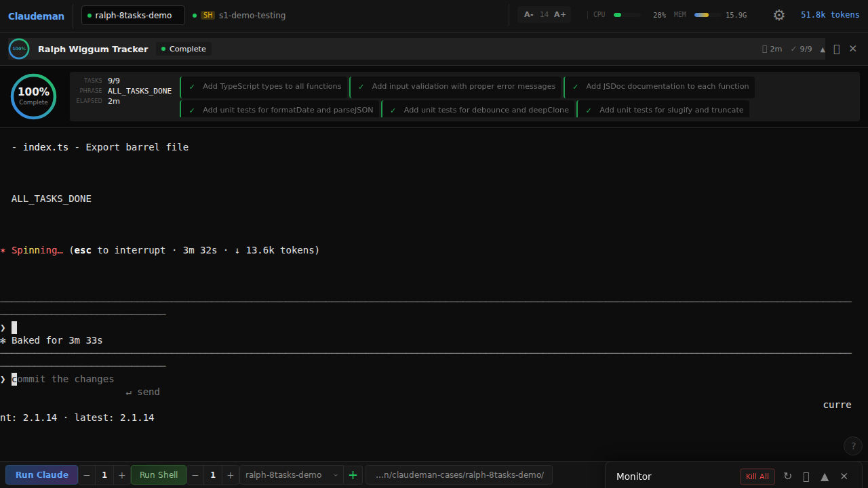Add new case with green plus icon

pyautogui.click(x=353, y=475)
